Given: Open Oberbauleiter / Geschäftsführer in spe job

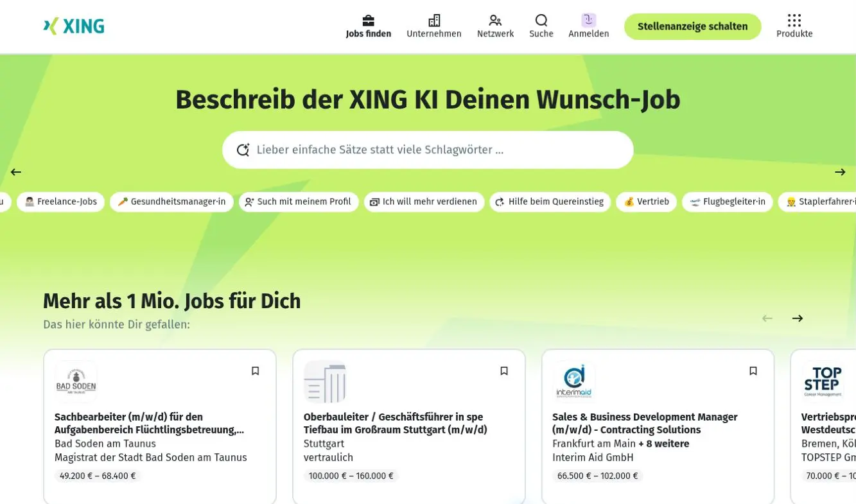Looking at the screenshot, I should click(x=395, y=423).
